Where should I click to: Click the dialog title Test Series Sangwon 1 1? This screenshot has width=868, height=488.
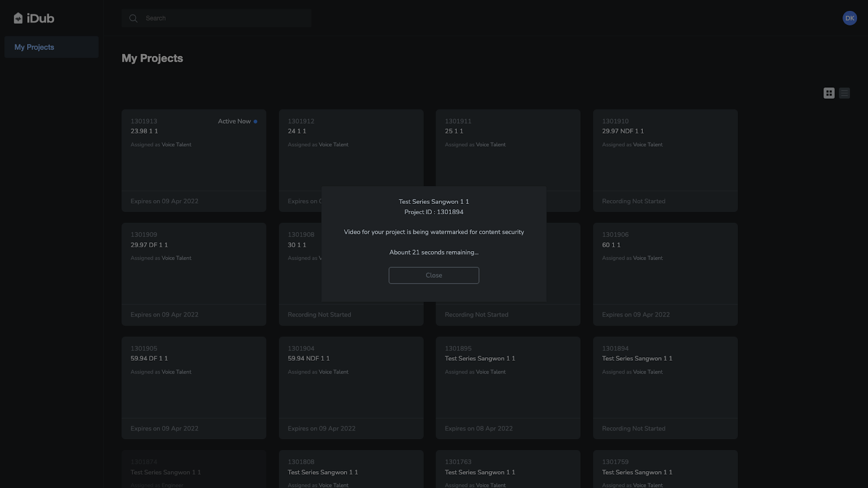434,202
